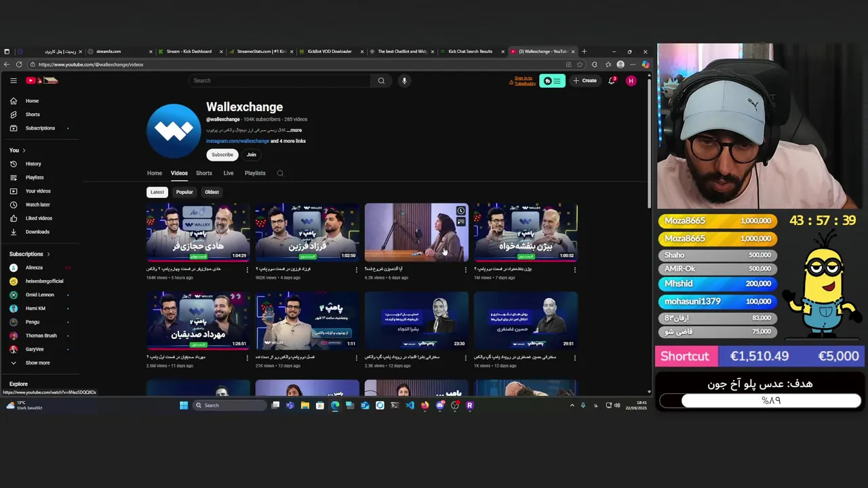Sort videos by Oldest
Viewport: 868px width, 488px height.
coord(212,192)
